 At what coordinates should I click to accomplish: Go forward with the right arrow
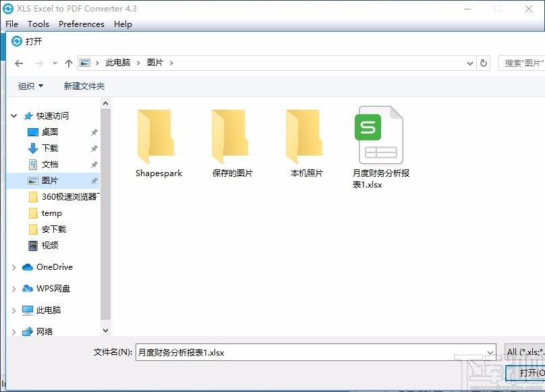(x=39, y=63)
